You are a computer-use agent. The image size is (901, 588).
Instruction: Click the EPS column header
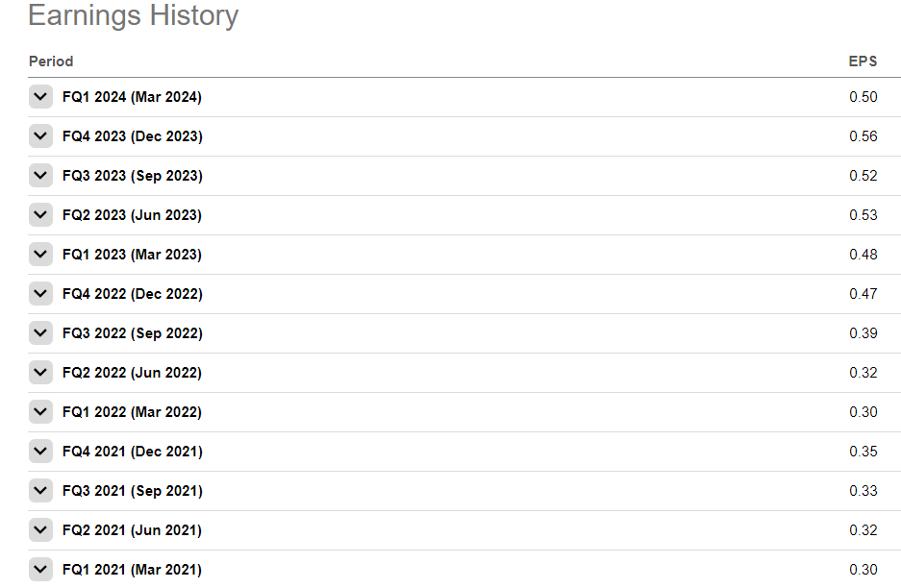tap(863, 61)
